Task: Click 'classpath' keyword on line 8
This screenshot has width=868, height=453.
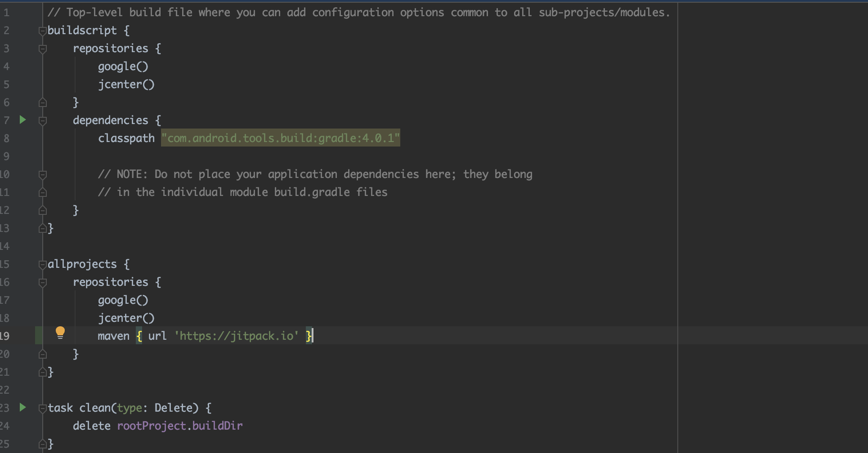Action: (x=126, y=138)
